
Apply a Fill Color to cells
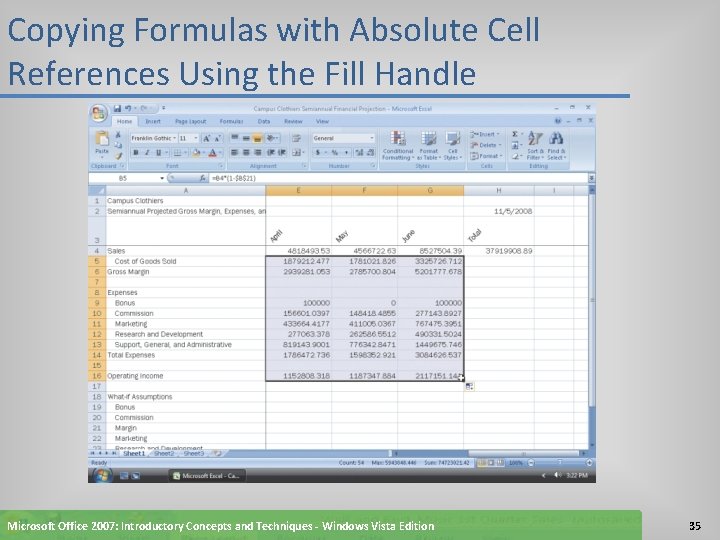(x=197, y=153)
